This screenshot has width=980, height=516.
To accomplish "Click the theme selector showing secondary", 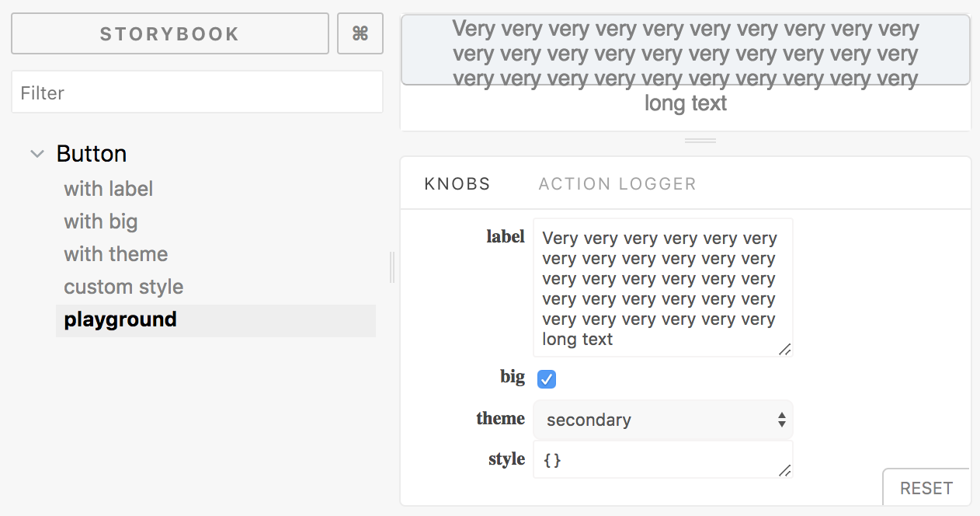I will click(x=662, y=420).
